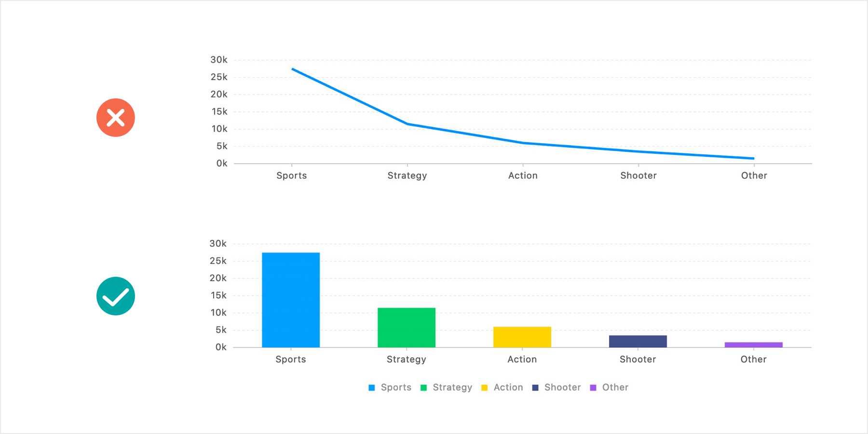Select the green Strategy legend swatch
This screenshot has height=434, width=868.
[x=424, y=388]
